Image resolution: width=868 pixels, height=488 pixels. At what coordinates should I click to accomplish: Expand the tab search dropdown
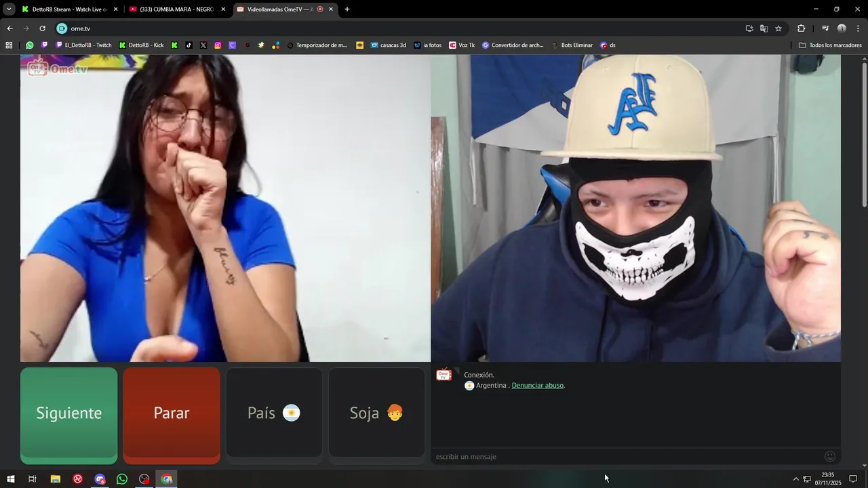pyautogui.click(x=9, y=9)
